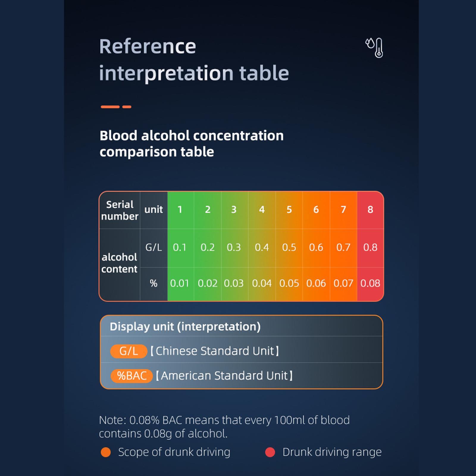Click the 0.5 G/L value cell
The height and width of the screenshot is (476, 476).
(x=289, y=248)
